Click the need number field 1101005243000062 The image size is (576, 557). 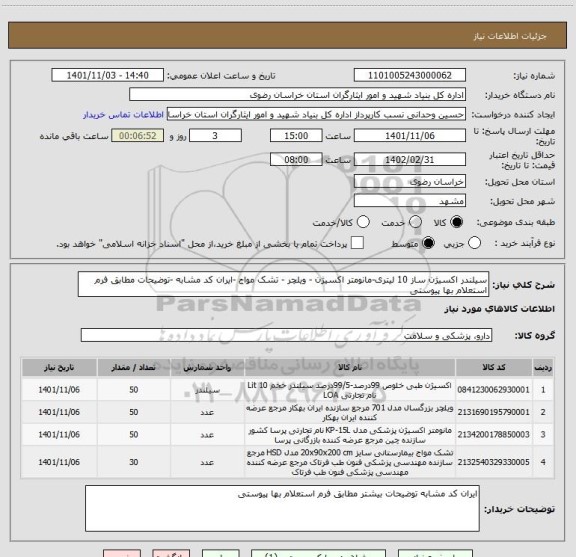click(410, 75)
